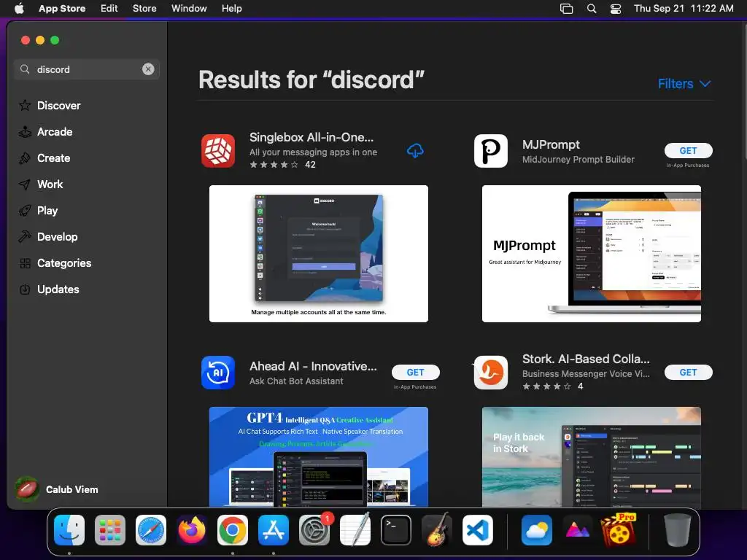Open the MJPrompt screenshot preview
The image size is (747, 560).
click(591, 254)
